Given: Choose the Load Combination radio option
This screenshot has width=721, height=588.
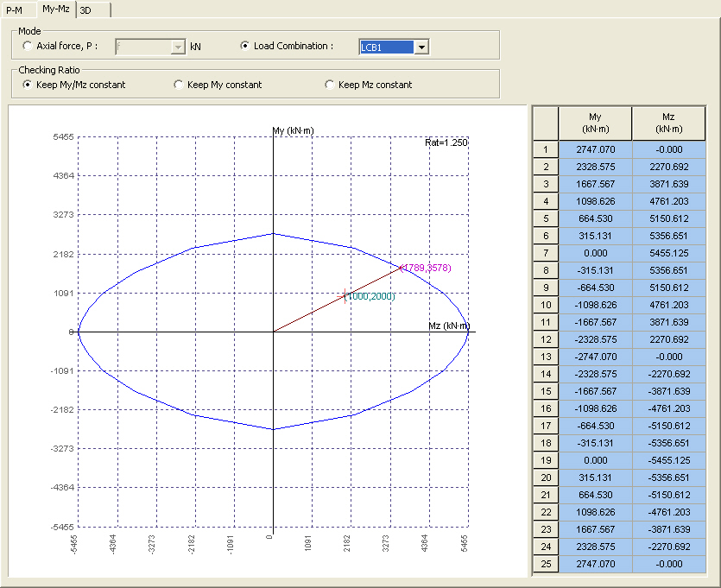Looking at the screenshot, I should 245,46.
